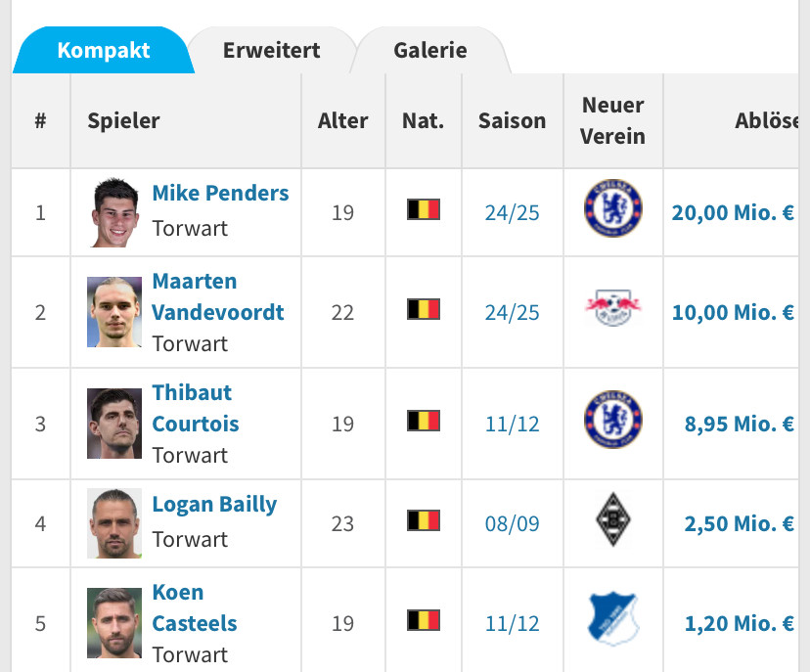Click Logan Bailly name link
Image resolution: width=810 pixels, height=672 pixels.
(214, 505)
